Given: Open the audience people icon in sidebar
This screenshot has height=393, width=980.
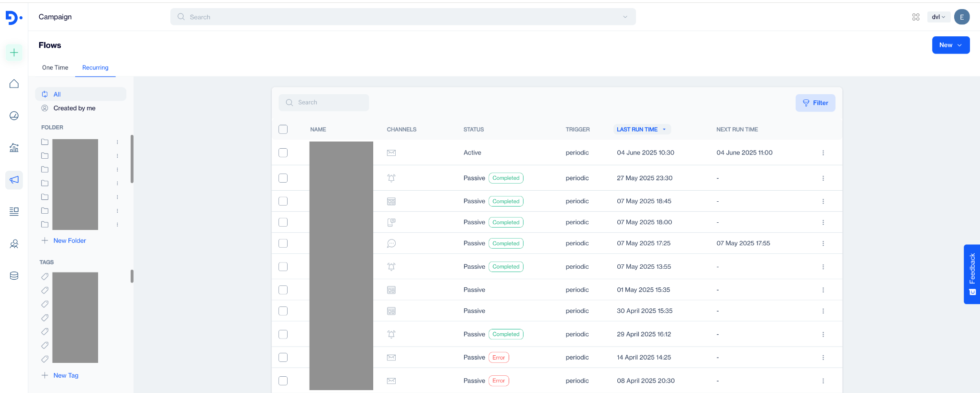Looking at the screenshot, I should pos(14,244).
